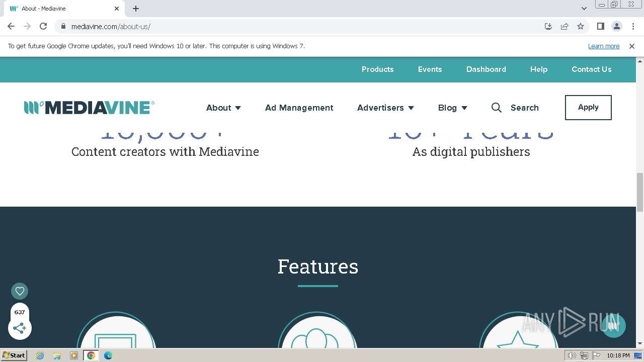The width and height of the screenshot is (644, 362).
Task: Open Products in top menu
Action: pyautogui.click(x=377, y=69)
